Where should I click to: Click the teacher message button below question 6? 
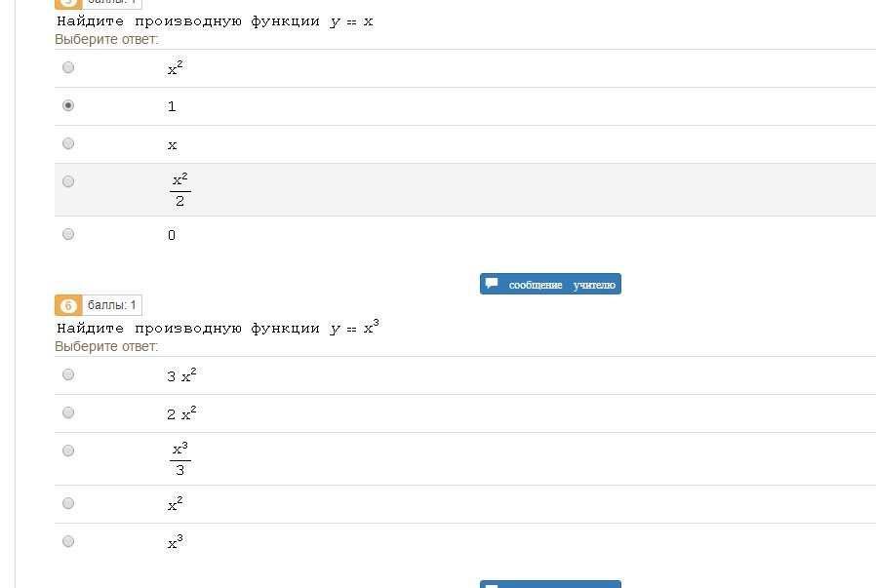pyautogui.click(x=550, y=584)
